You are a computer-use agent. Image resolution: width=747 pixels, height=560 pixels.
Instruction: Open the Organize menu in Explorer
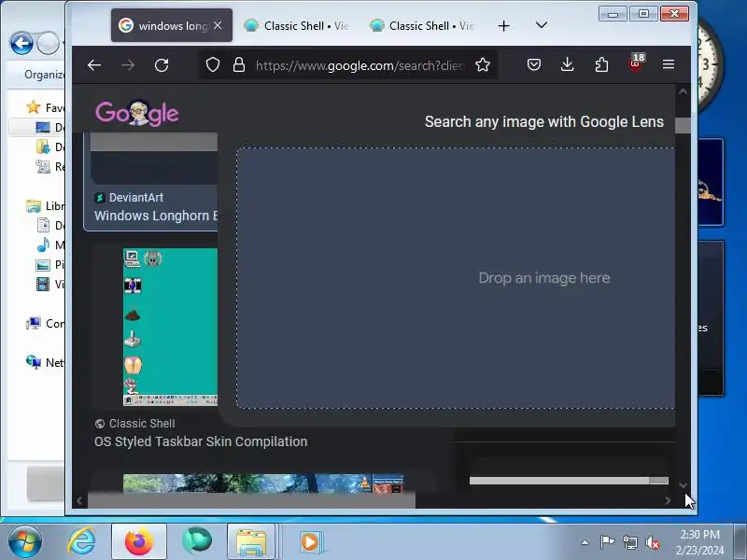tap(44, 75)
